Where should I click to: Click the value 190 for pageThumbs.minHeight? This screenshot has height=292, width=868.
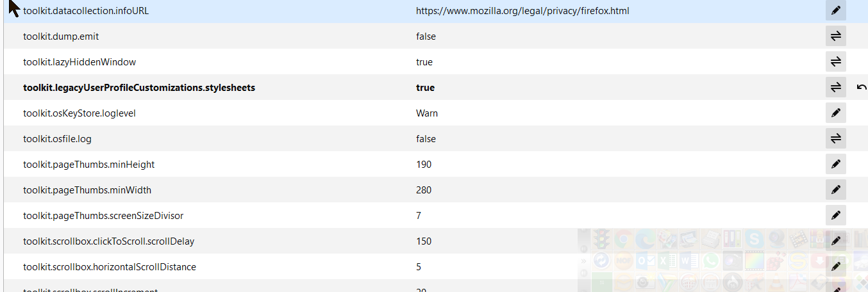point(424,165)
